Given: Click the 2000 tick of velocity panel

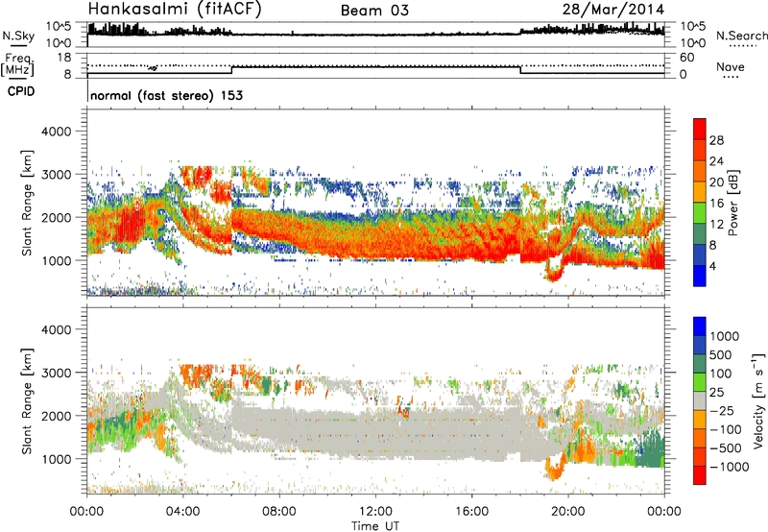Looking at the screenshot, I should pos(56,416).
